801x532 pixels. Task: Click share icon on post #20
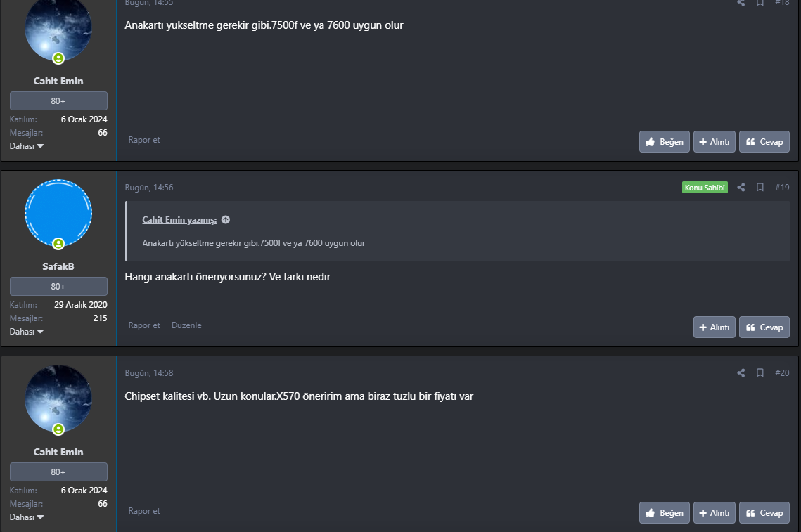tap(741, 373)
